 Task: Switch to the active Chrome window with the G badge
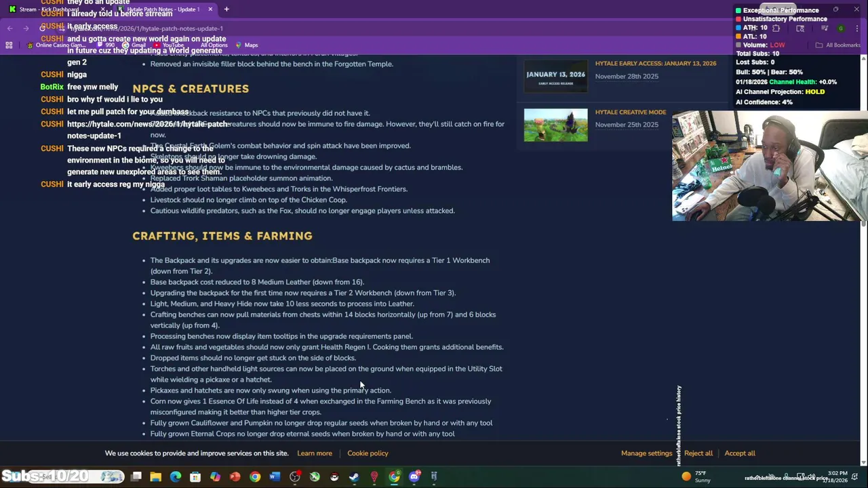coord(394,476)
